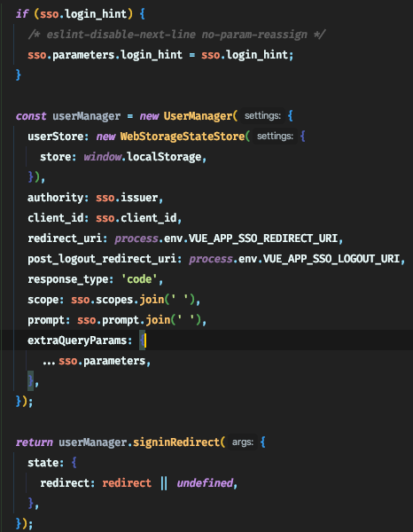Click the 'authority' property key
This screenshot has height=532, width=413.
(56, 198)
